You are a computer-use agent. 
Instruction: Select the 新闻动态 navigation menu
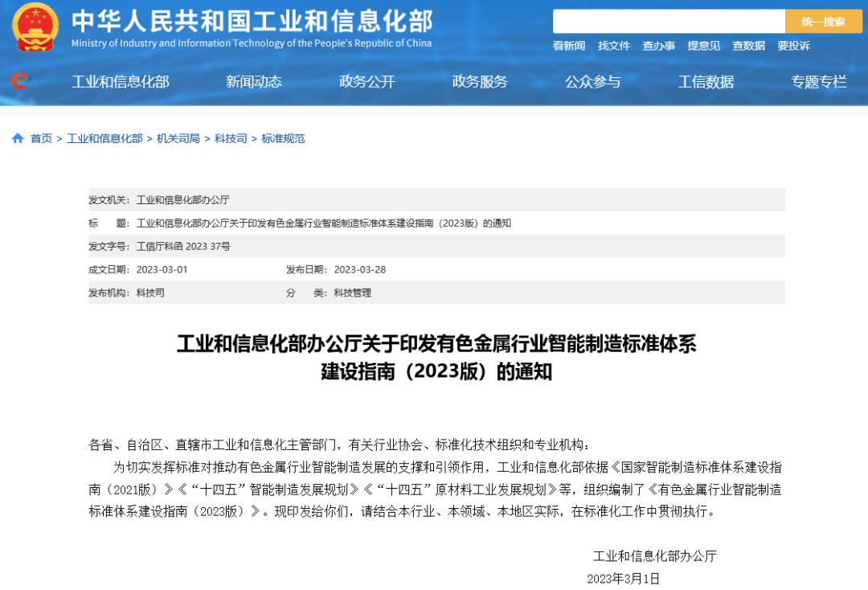[x=254, y=82]
